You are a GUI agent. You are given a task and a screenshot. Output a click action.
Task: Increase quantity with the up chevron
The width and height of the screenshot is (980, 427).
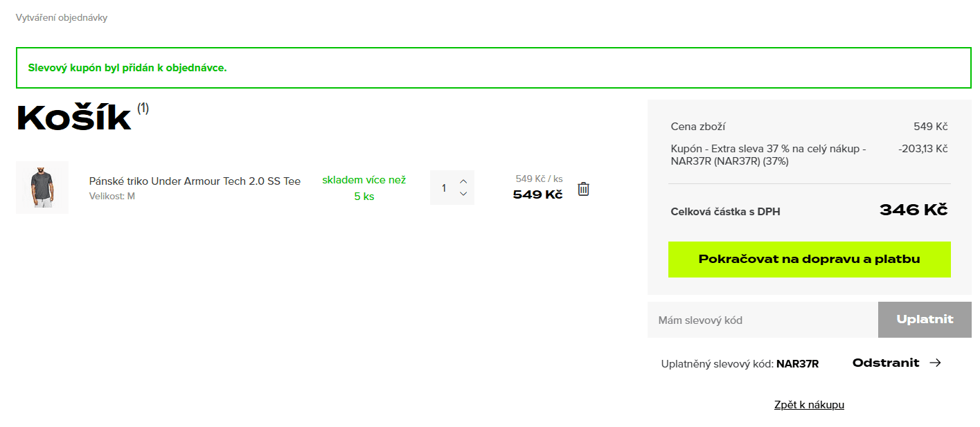click(463, 181)
